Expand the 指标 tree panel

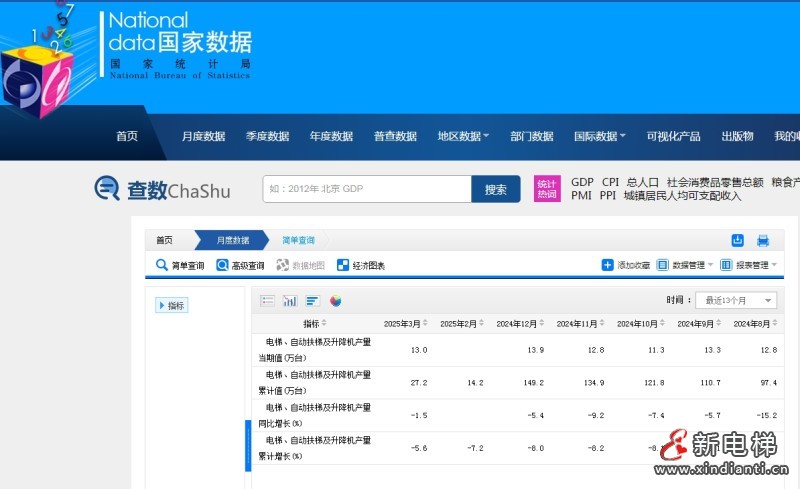[171, 305]
